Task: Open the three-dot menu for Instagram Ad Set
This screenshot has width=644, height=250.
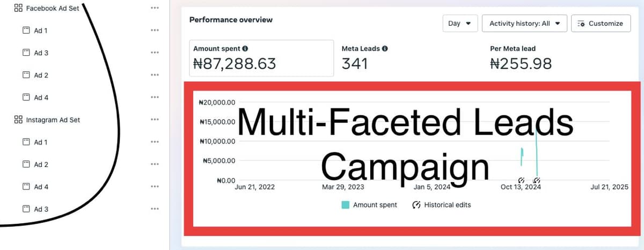Action: (155, 120)
